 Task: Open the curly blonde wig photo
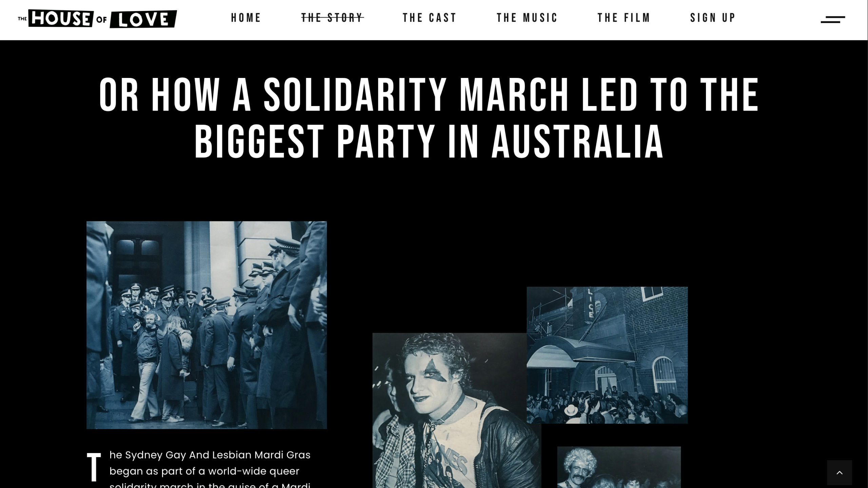click(x=619, y=467)
